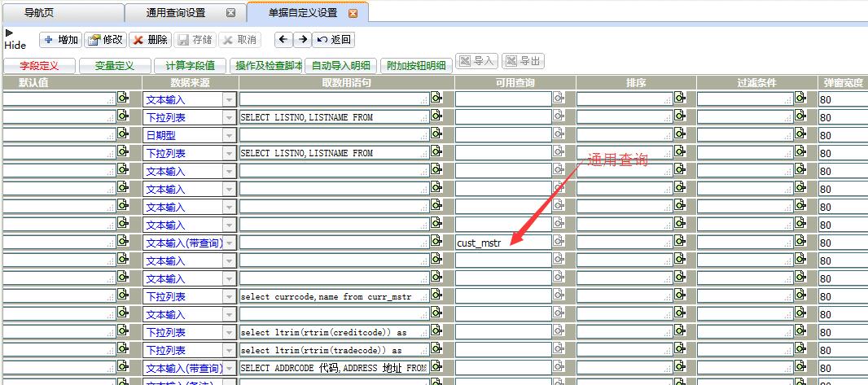Screen dimensions: 868x385
Task: Open 取数用语句 editor icon in 日期型 row
Action: point(436,133)
